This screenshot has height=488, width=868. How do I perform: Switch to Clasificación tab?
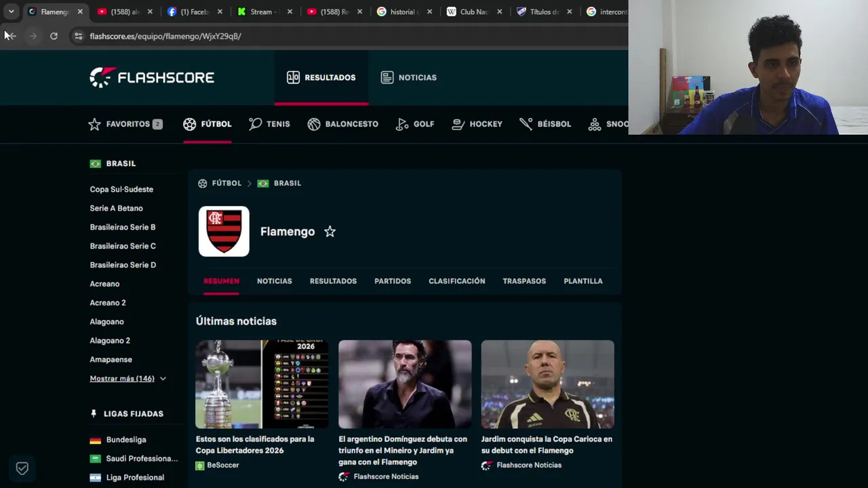point(457,281)
